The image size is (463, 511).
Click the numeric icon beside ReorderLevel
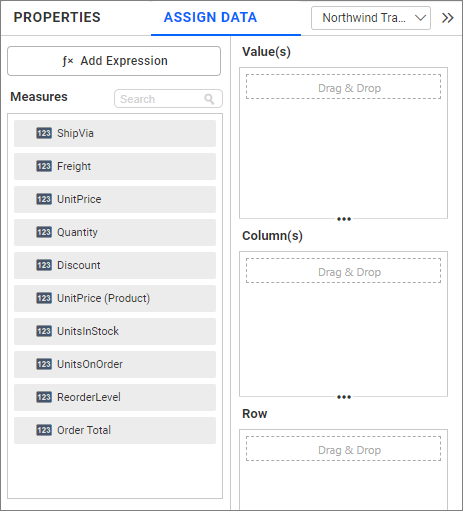click(44, 397)
